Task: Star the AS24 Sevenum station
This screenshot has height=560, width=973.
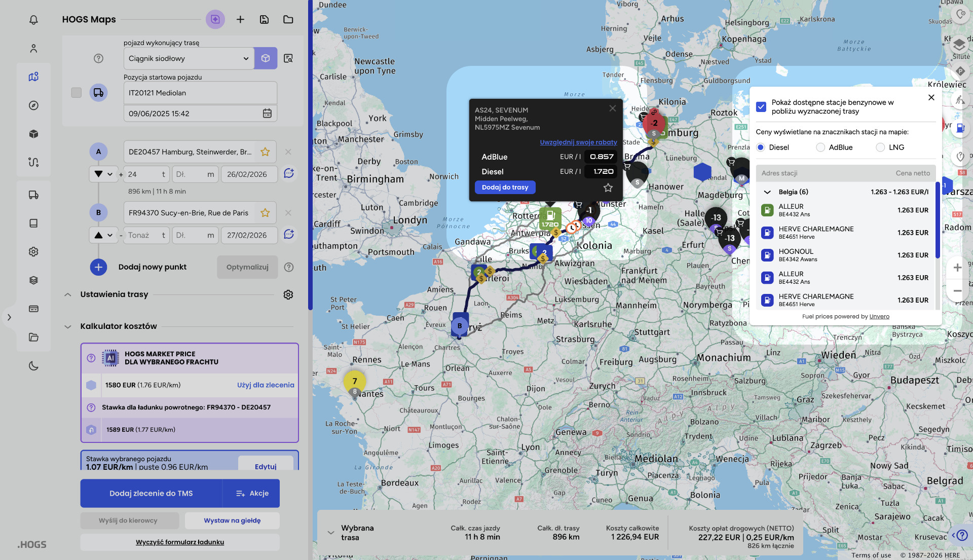Action: pyautogui.click(x=608, y=188)
